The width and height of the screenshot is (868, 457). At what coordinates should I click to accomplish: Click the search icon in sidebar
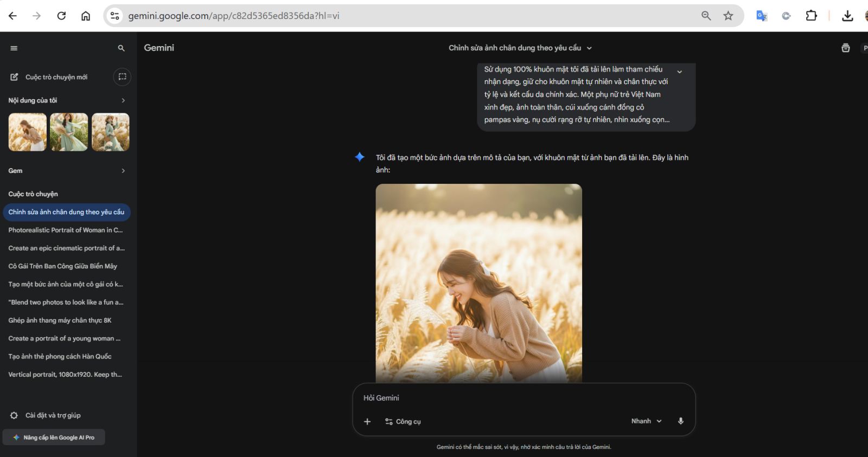point(121,48)
